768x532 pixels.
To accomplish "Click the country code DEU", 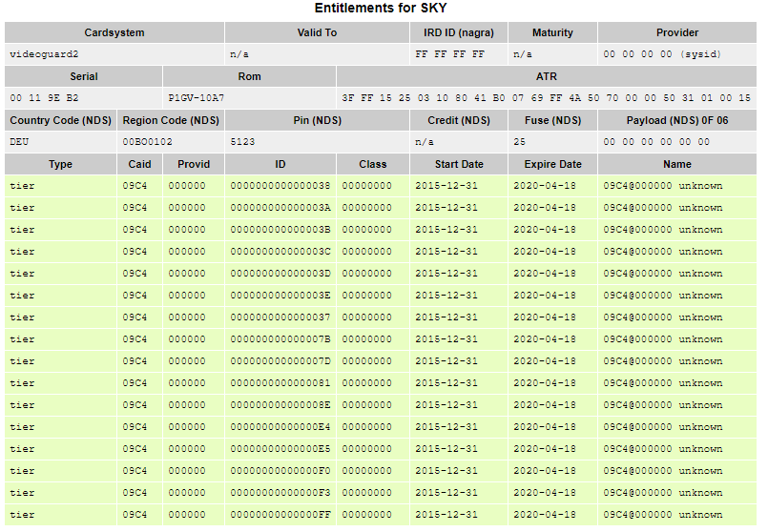I will [x=19, y=142].
